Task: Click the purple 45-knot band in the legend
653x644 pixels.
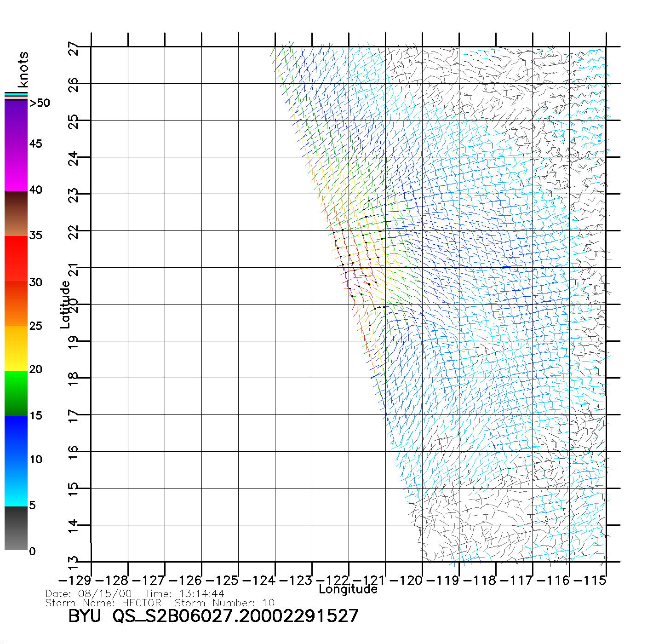Action: pyautogui.click(x=16, y=145)
